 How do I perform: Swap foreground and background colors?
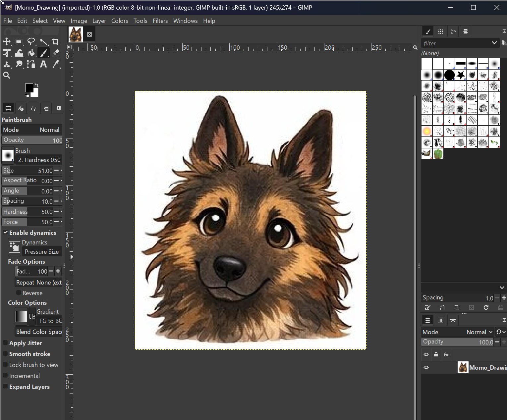pos(36,85)
